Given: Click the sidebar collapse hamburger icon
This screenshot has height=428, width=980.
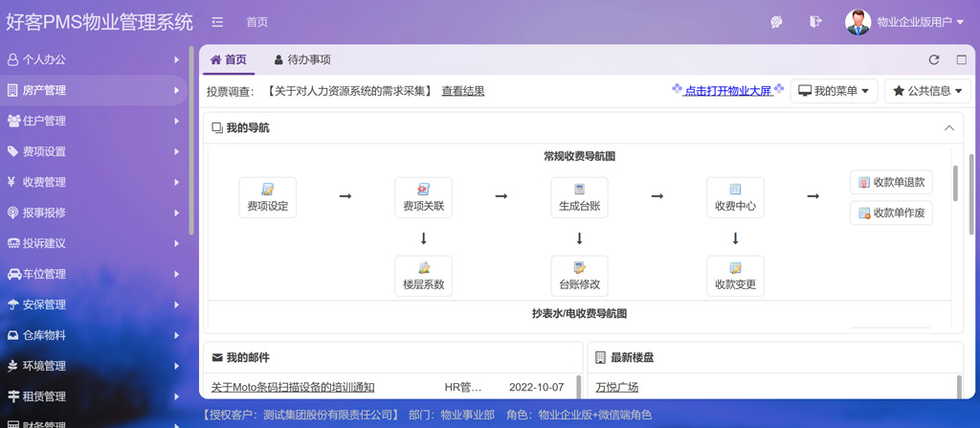Looking at the screenshot, I should 217,22.
